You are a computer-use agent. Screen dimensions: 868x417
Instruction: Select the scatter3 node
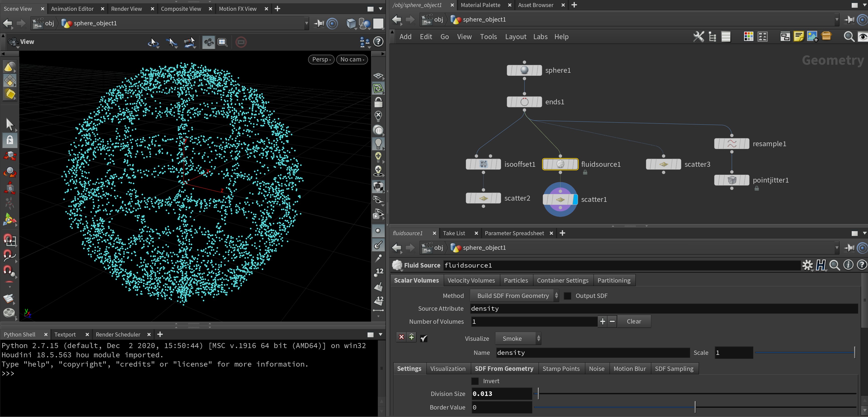point(663,164)
